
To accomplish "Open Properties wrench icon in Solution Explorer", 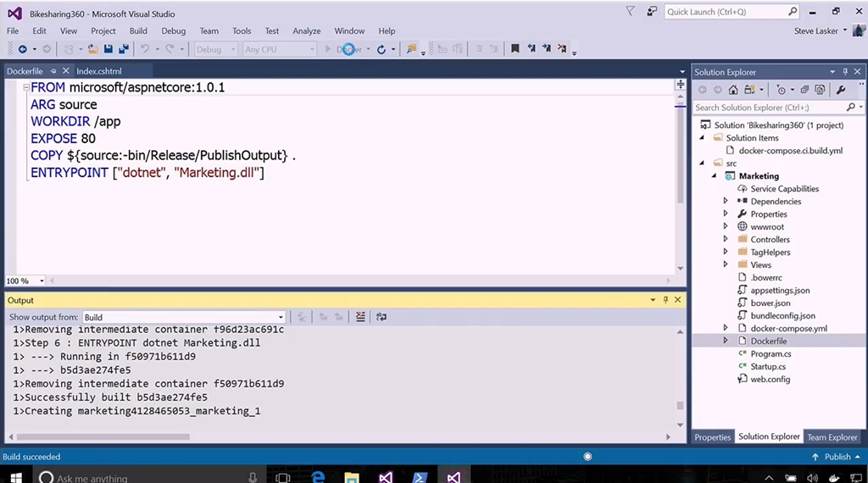I will click(x=841, y=90).
